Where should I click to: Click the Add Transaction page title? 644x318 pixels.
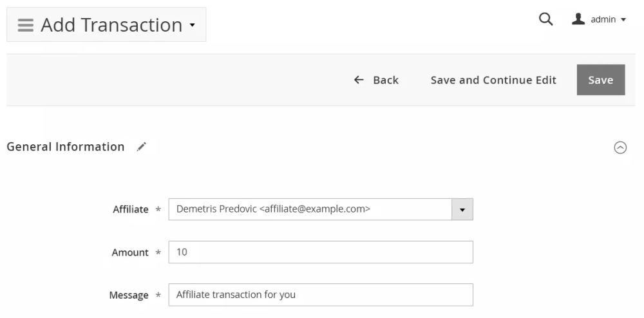coord(111,25)
